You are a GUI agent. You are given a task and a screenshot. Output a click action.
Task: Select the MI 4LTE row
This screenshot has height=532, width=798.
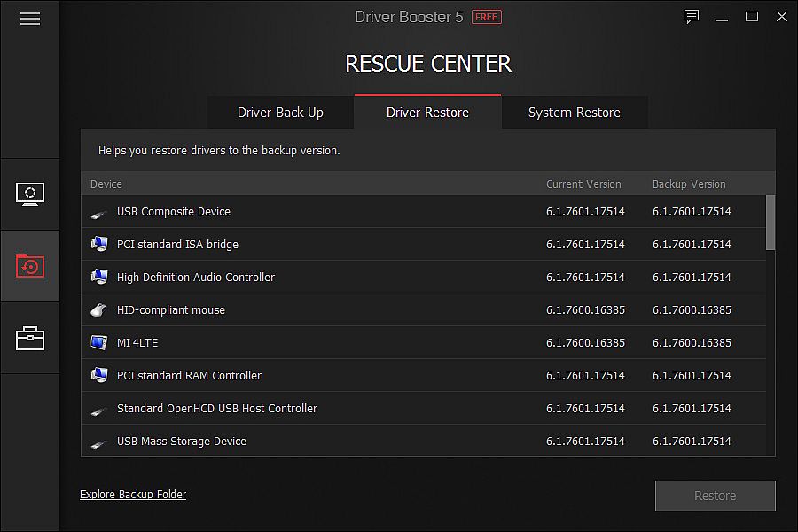pyautogui.click(x=424, y=342)
